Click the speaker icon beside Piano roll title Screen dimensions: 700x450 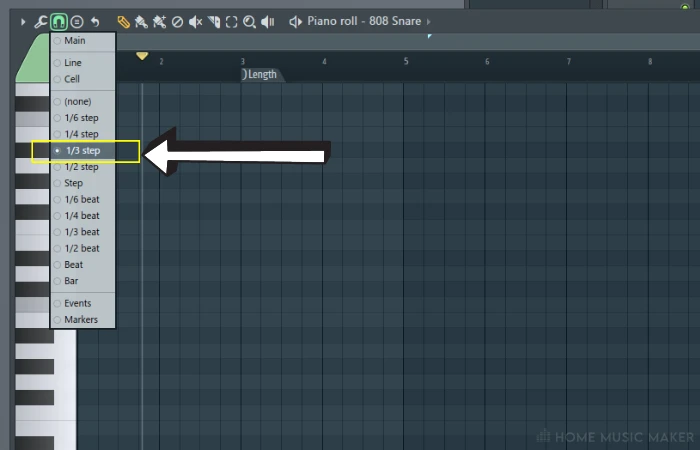tap(296, 21)
